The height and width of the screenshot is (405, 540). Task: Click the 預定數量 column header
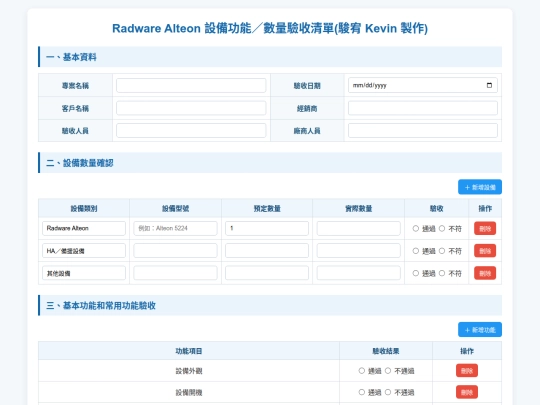click(267, 208)
